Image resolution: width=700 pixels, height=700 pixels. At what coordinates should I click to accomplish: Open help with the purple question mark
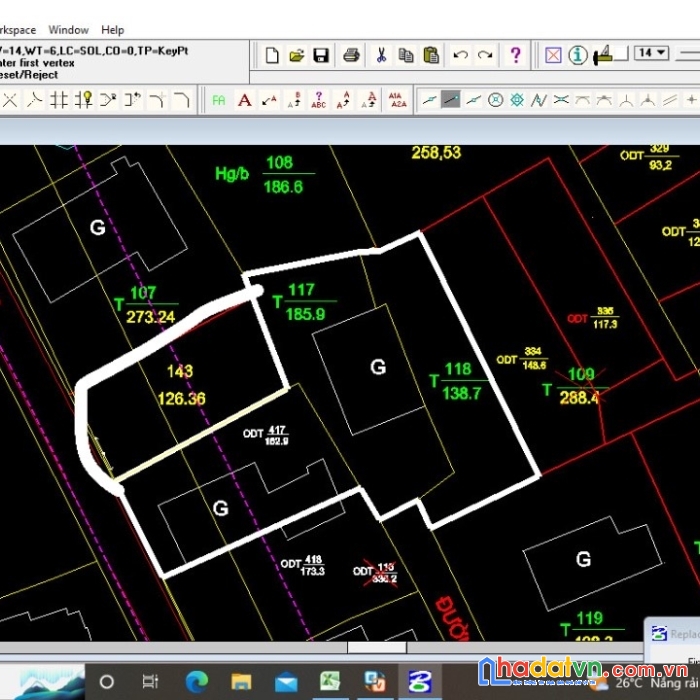516,55
